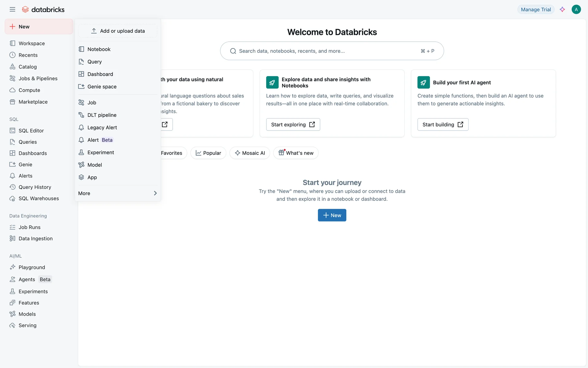Viewport: 588px width, 368px height.
Task: Open Query History in sidebar
Action: [35, 187]
